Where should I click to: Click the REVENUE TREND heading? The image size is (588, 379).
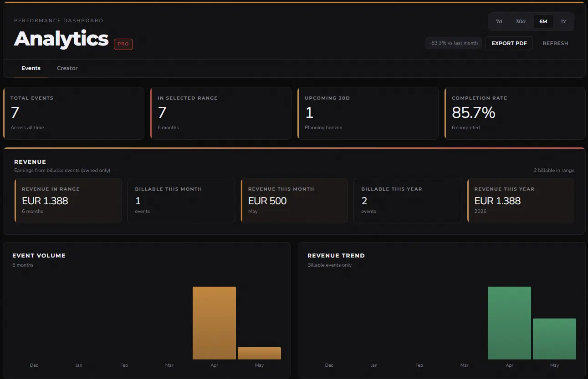tap(336, 256)
